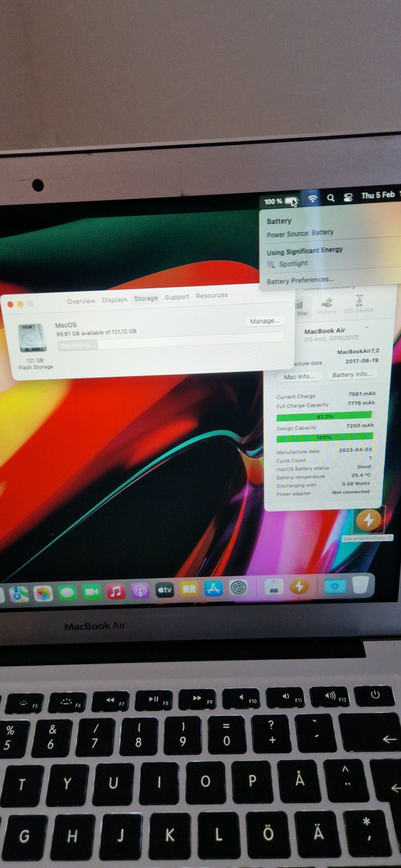The image size is (401, 868).
Task: Select the Support tab
Action: [176, 297]
